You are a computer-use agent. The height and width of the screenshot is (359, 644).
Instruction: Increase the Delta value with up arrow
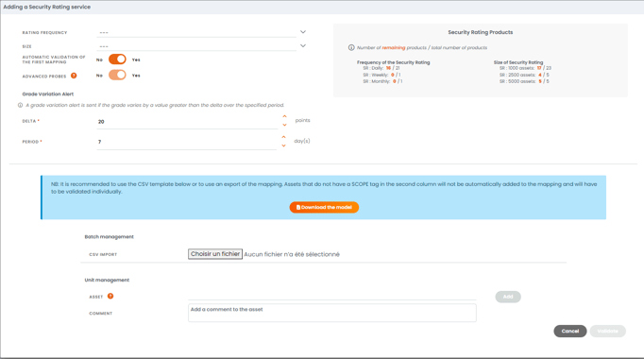pyautogui.click(x=284, y=116)
